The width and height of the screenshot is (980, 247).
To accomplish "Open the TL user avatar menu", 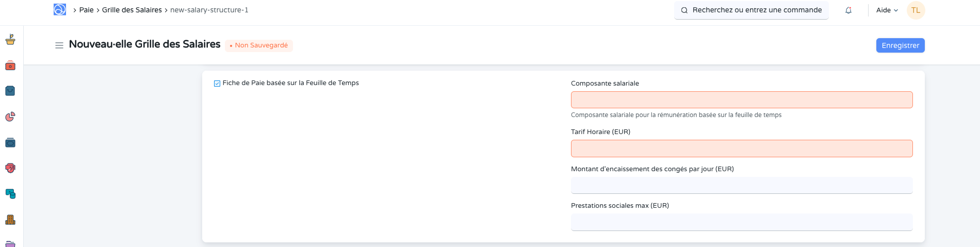I will pyautogui.click(x=916, y=10).
